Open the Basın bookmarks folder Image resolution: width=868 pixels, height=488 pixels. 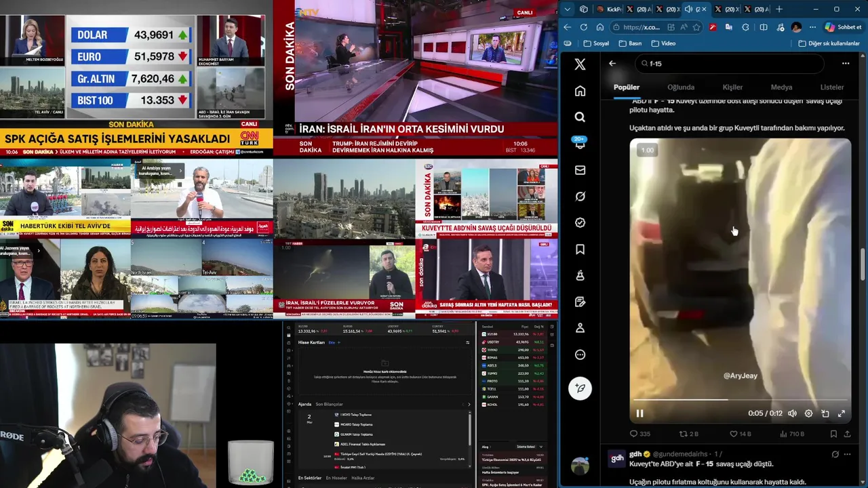[631, 43]
